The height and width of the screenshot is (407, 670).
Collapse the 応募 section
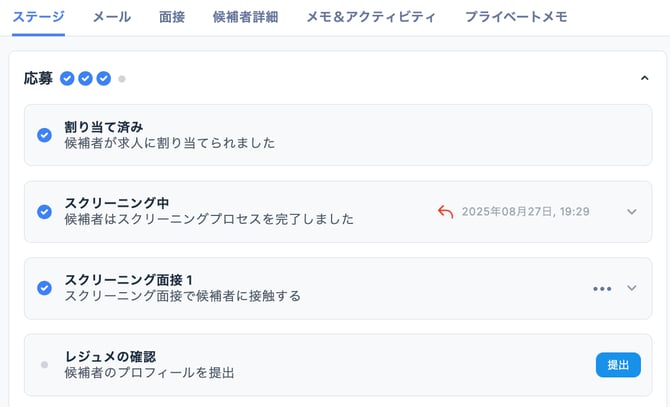click(644, 78)
